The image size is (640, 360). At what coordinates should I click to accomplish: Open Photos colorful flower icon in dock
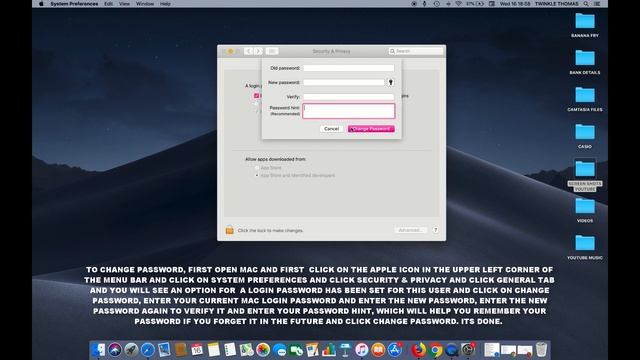(263, 350)
